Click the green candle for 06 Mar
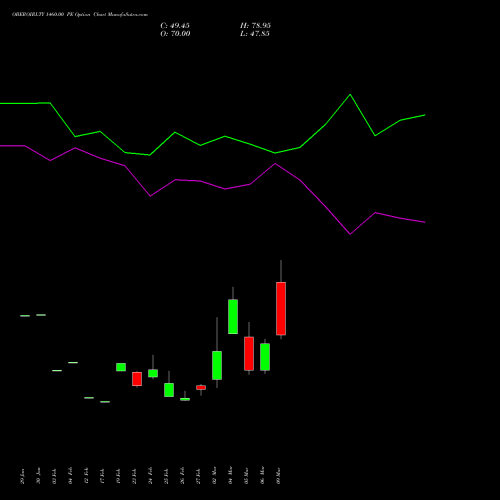This screenshot has height=500, width=500. (265, 357)
